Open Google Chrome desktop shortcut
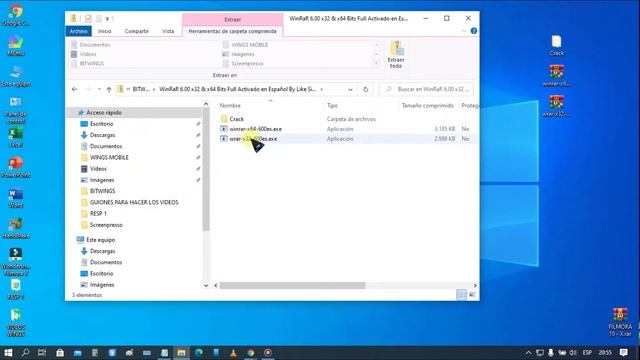640x360 pixels. click(x=16, y=16)
